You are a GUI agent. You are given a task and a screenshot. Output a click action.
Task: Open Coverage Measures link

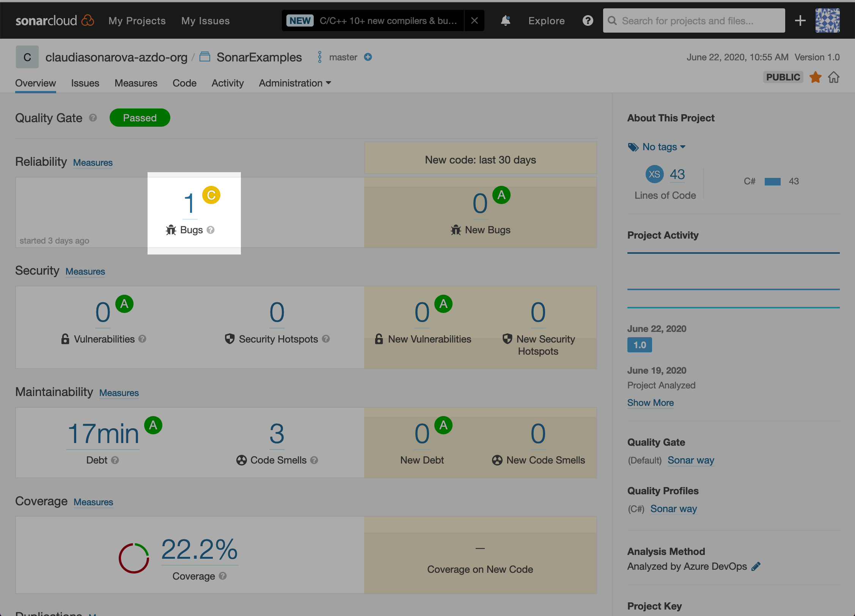coord(93,502)
